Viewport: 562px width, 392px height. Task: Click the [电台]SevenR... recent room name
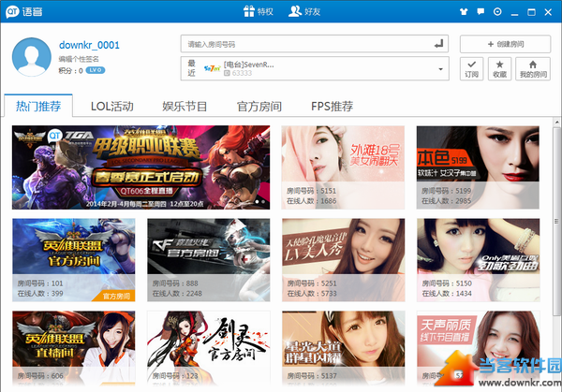249,65
